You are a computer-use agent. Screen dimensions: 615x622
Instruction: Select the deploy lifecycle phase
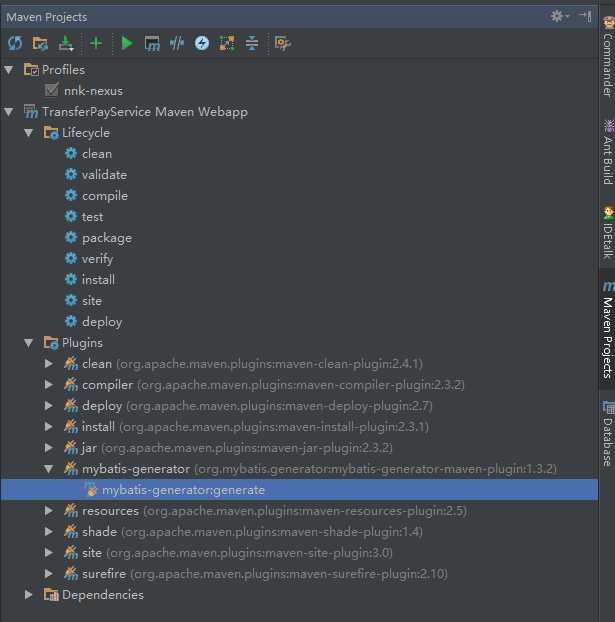[x=102, y=322]
